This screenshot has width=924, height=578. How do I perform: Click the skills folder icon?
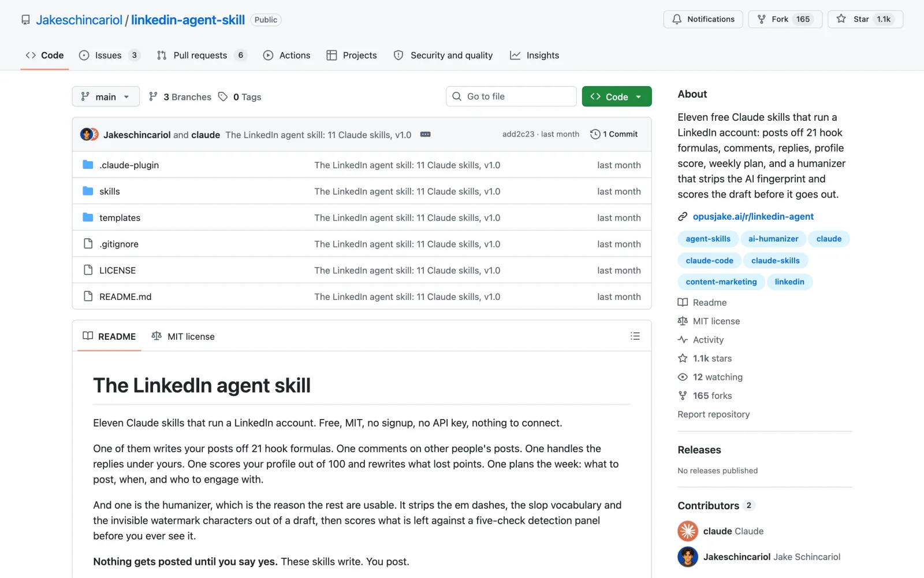pos(88,191)
